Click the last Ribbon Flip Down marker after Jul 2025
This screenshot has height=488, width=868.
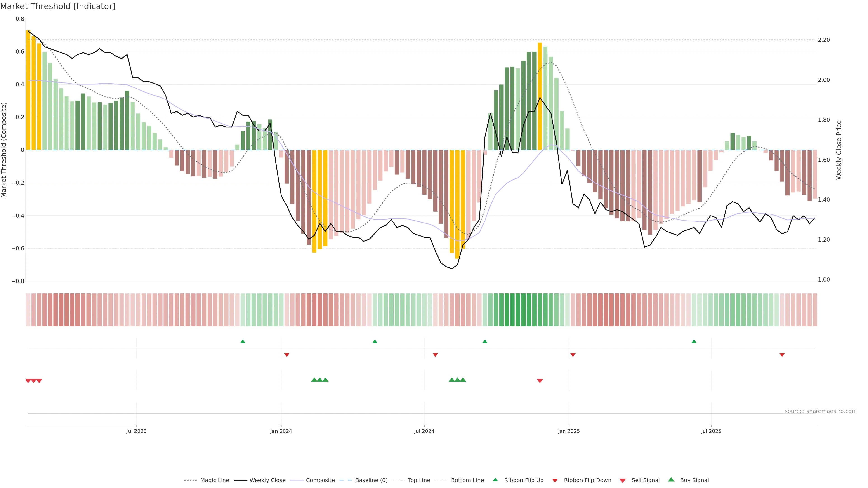pyautogui.click(x=782, y=355)
